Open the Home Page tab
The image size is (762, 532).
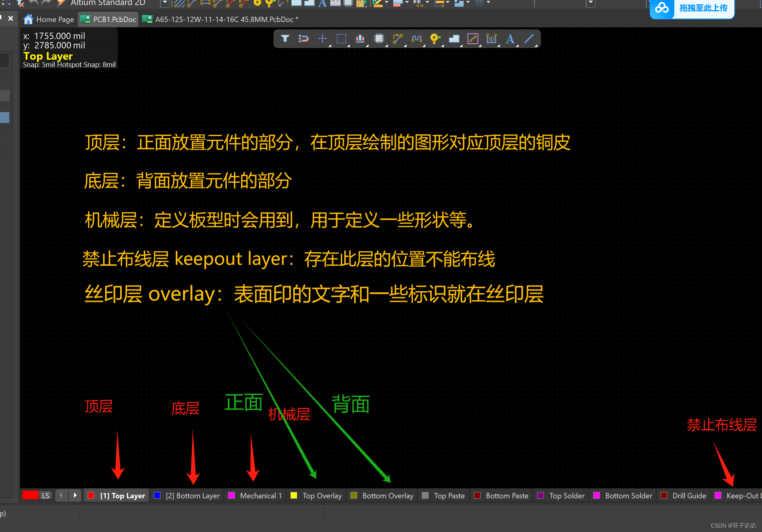click(49, 19)
